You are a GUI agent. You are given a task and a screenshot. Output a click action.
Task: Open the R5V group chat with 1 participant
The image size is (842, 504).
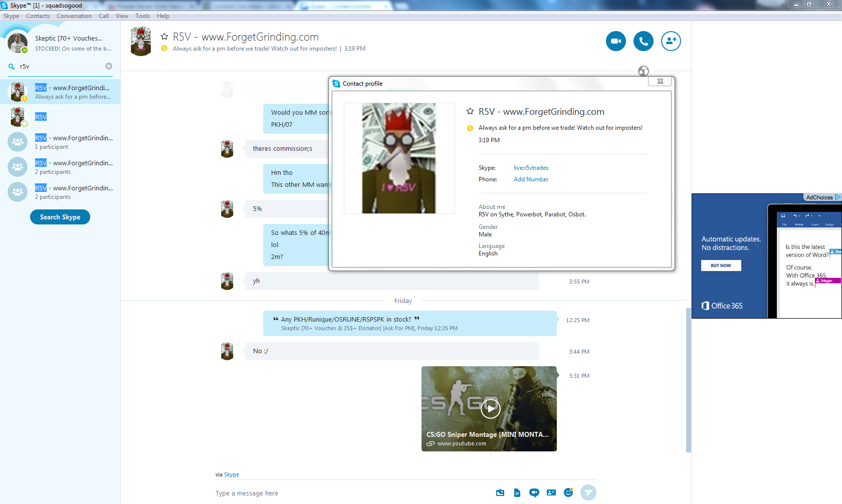tap(60, 142)
